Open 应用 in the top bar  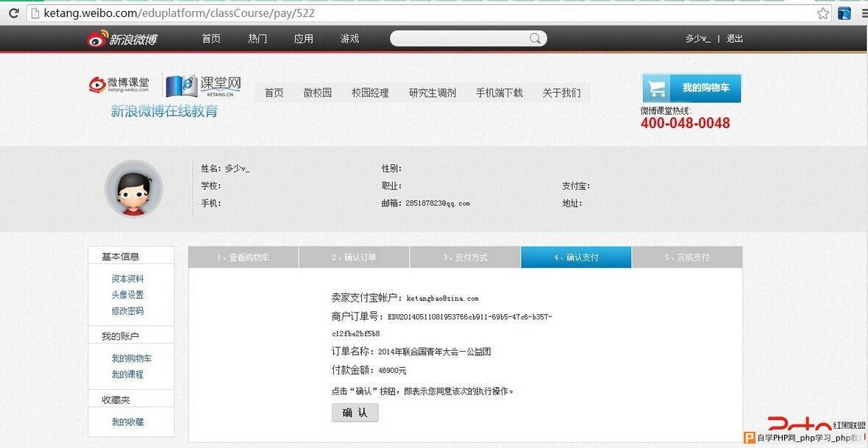pos(303,39)
